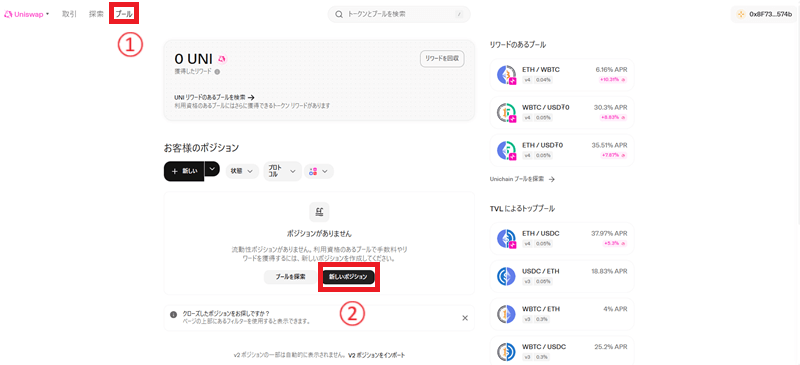800x365 pixels.
Task: Click the 37.97% APR value
Action: pos(609,233)
